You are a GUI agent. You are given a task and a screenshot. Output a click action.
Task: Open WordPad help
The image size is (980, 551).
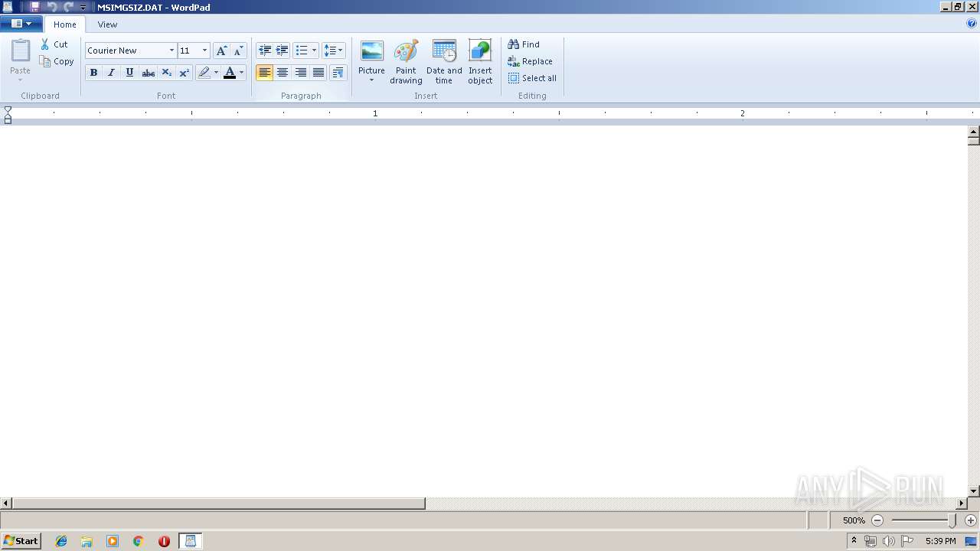coord(972,24)
